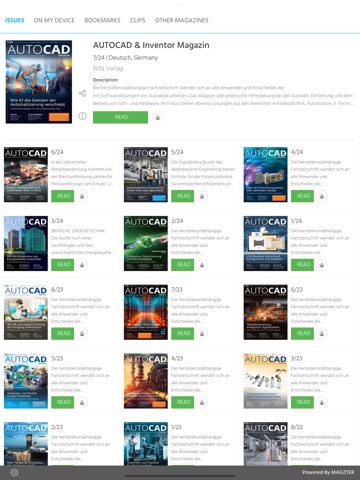Open the 5/23 cover thumbnail
The image size is (360, 480).
[26, 381]
